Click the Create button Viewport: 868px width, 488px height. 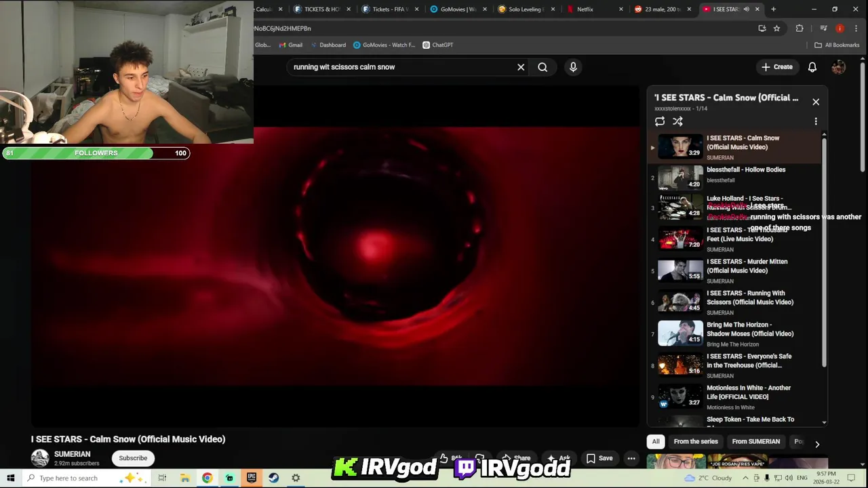[x=776, y=67]
